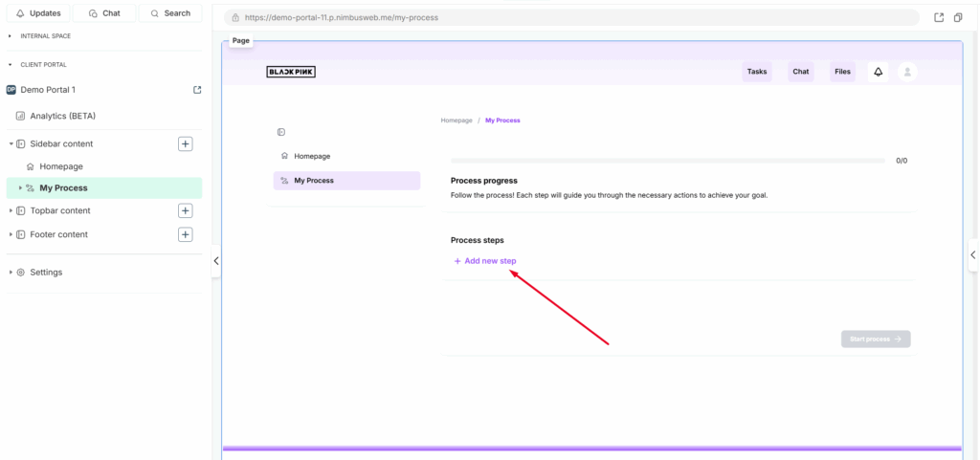Click the BLACKPINK logo in portal header

290,72
